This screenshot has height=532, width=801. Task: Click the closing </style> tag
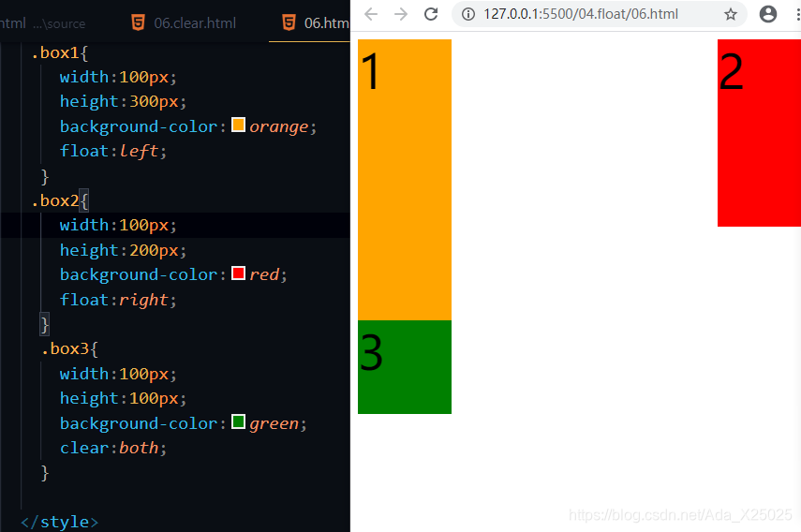[x=59, y=522]
